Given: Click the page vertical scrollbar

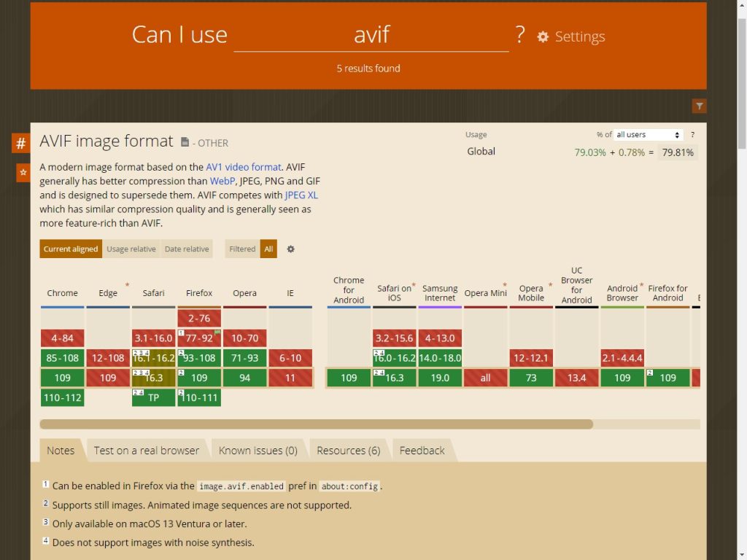Looking at the screenshot, I should pos(742,84).
